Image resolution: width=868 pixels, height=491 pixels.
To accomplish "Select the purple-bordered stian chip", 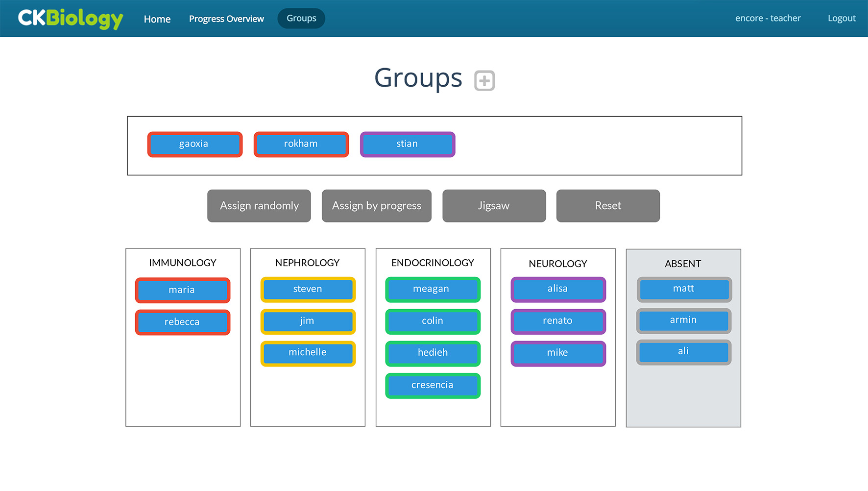I will (407, 144).
